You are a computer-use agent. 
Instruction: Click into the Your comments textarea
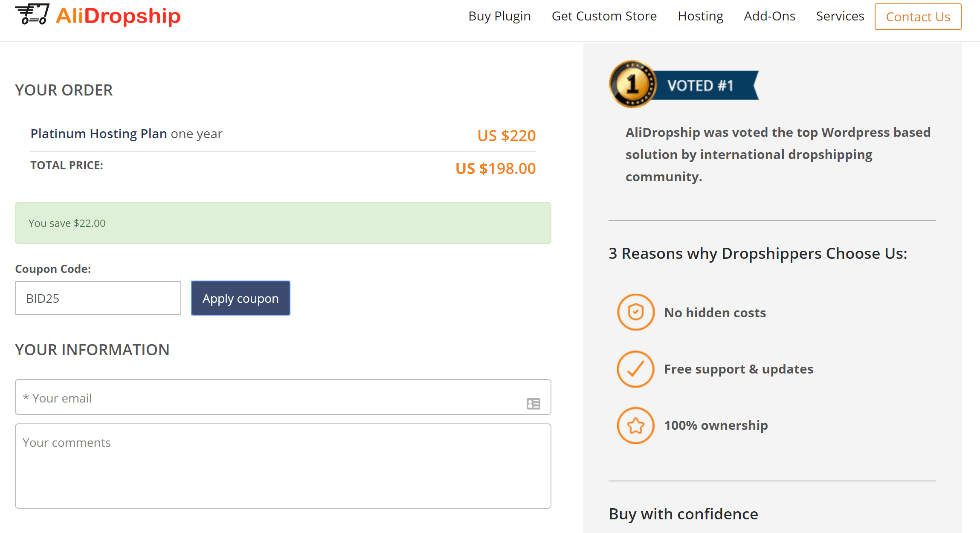pyautogui.click(x=283, y=466)
